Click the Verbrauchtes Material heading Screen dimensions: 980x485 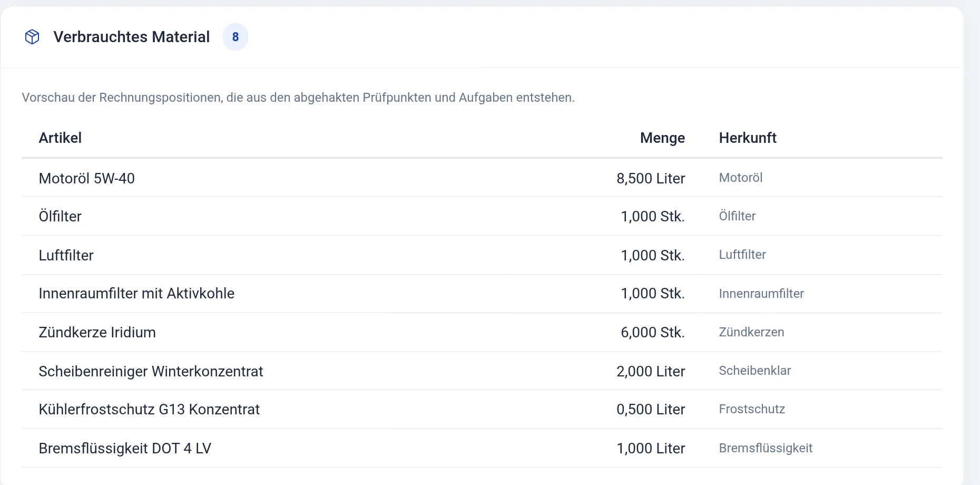(x=132, y=37)
